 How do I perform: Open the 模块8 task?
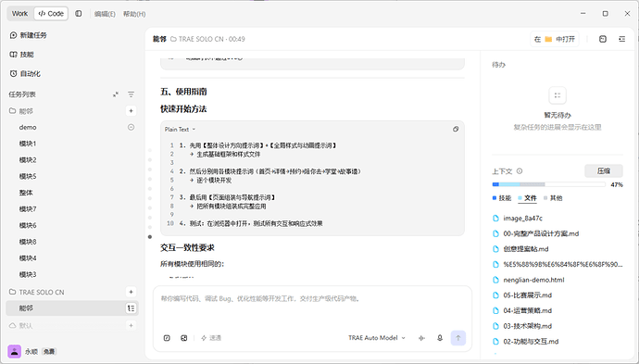[28, 242]
